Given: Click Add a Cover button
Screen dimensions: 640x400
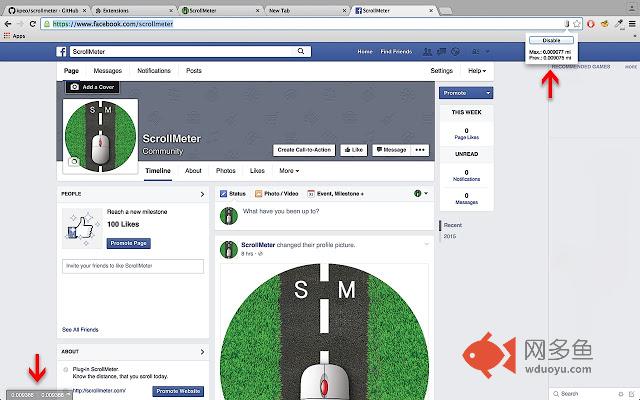Looking at the screenshot, I should pyautogui.click(x=93, y=87).
